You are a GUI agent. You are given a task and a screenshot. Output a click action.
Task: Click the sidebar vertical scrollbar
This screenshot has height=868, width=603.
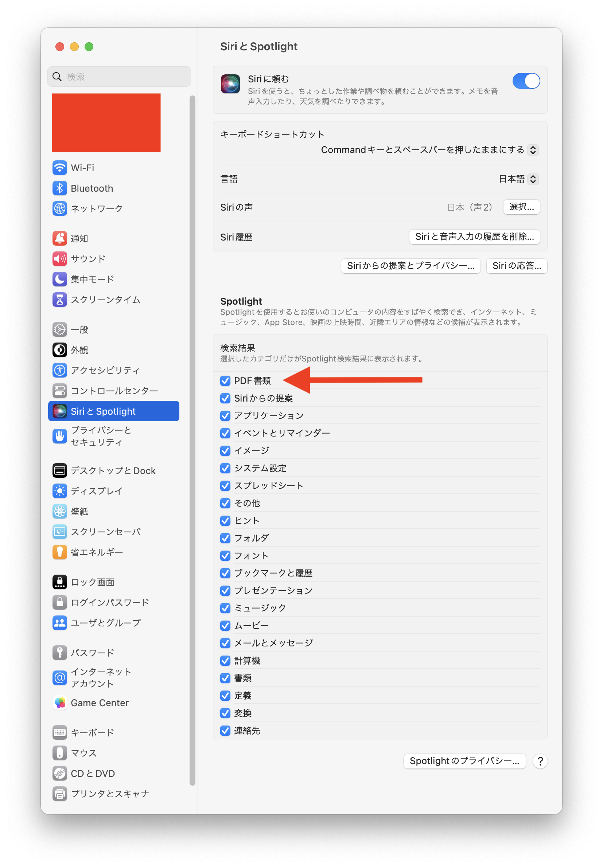click(193, 441)
